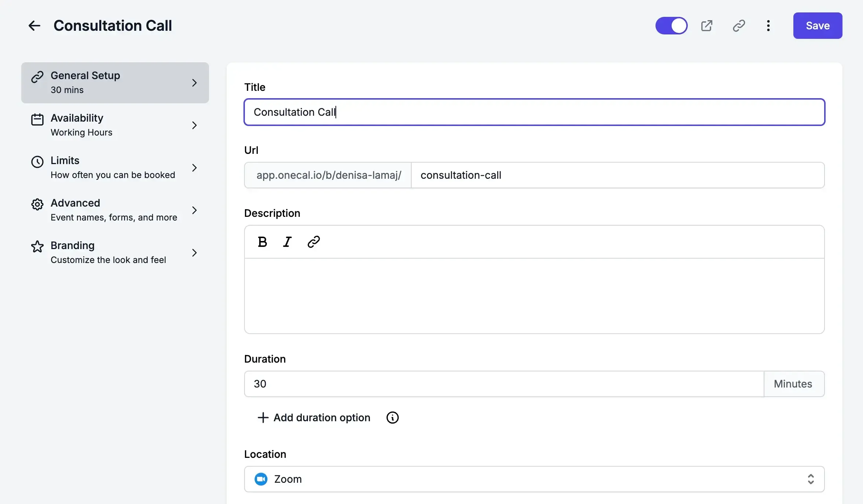Screen dimensions: 863x504
Task: Insert link in Description editor
Action: coord(313,242)
